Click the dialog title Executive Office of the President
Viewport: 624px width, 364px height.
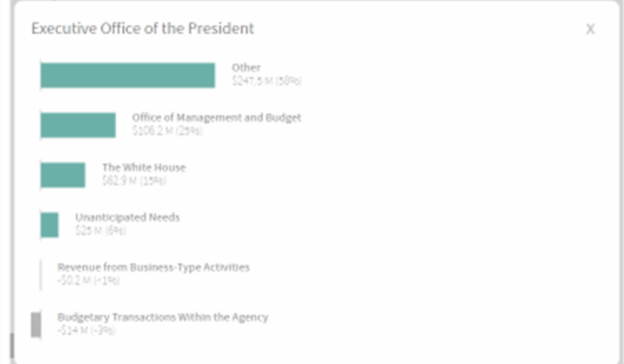143,29
